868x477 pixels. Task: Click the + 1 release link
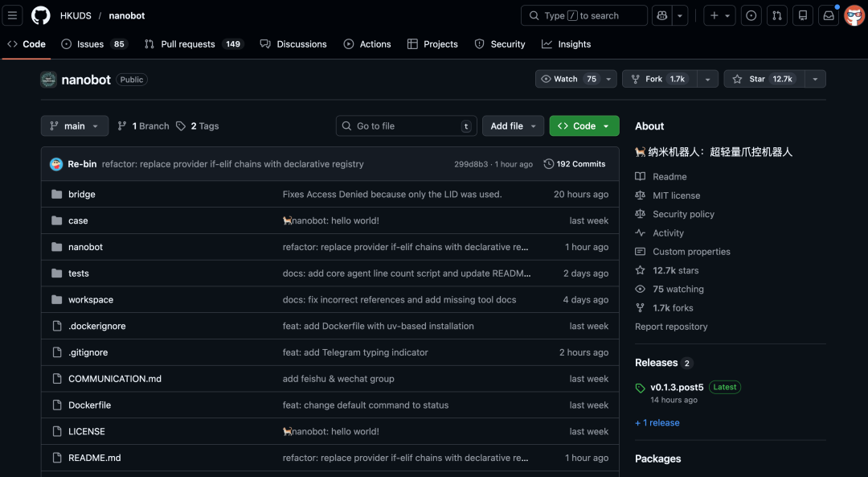click(x=657, y=422)
